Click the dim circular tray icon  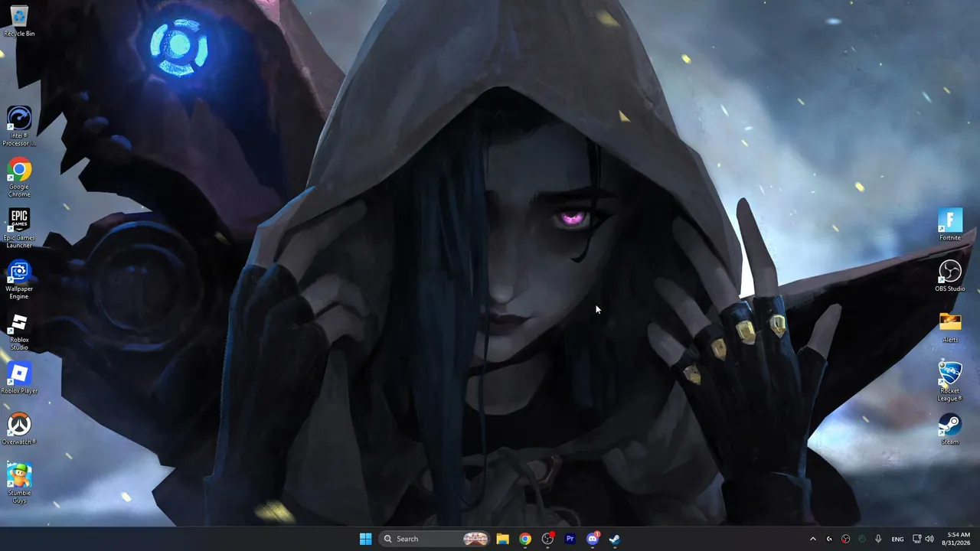coord(862,539)
